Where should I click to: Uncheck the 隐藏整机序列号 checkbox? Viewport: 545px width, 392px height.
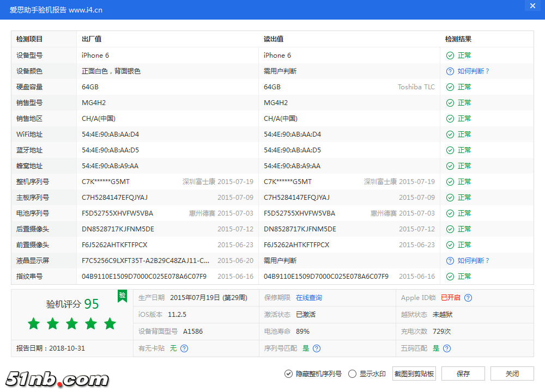(x=288, y=373)
